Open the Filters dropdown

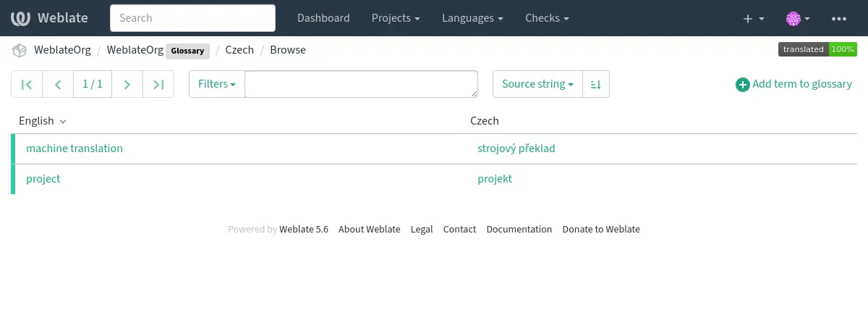coord(217,84)
